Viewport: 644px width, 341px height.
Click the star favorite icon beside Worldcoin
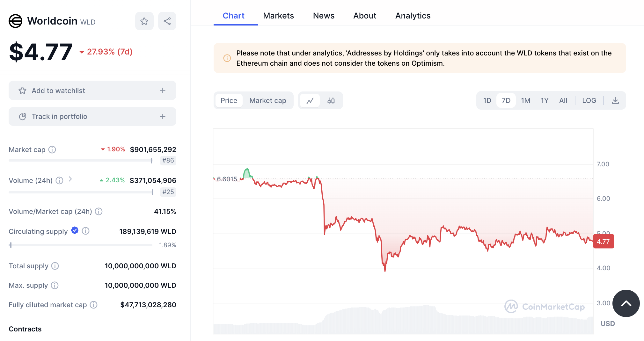pyautogui.click(x=144, y=21)
